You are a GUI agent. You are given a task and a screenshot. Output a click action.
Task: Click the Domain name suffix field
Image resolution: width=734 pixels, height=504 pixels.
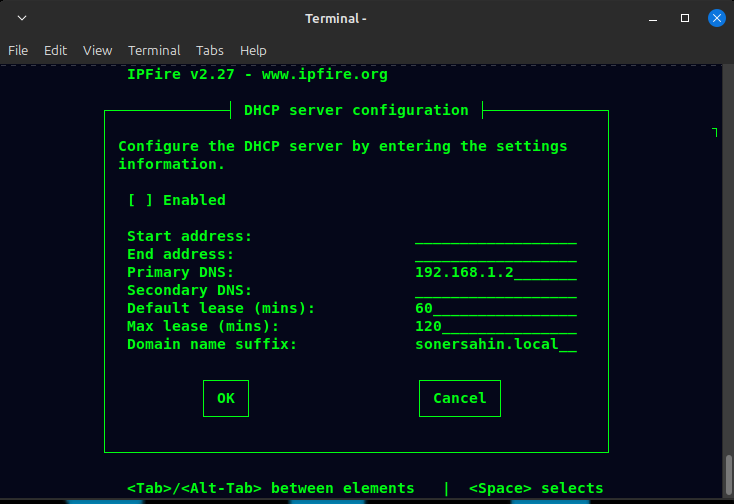click(x=496, y=344)
